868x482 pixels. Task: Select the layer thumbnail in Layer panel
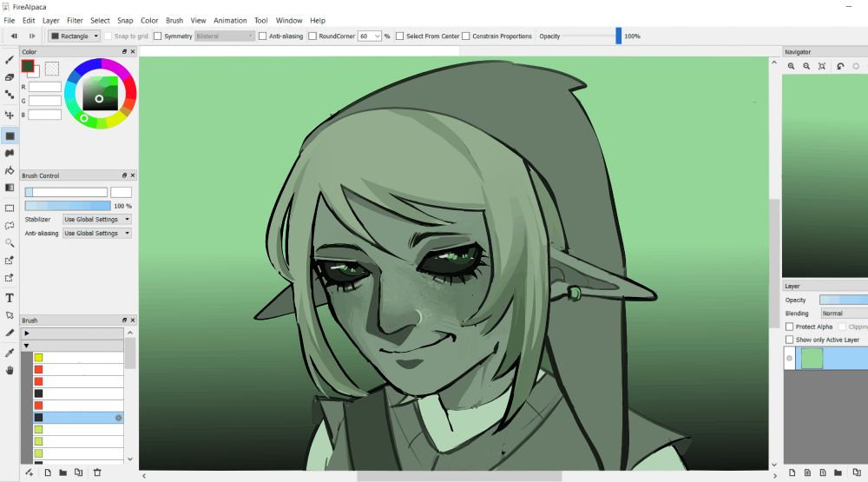click(x=812, y=359)
